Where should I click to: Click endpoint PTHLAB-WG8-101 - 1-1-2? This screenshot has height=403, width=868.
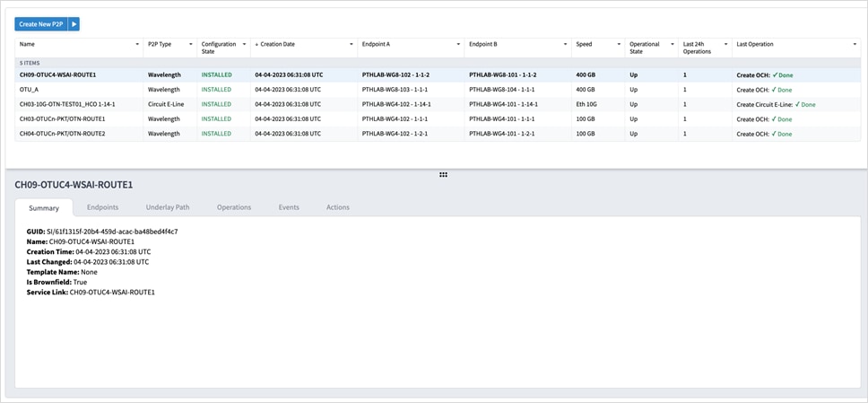point(503,74)
